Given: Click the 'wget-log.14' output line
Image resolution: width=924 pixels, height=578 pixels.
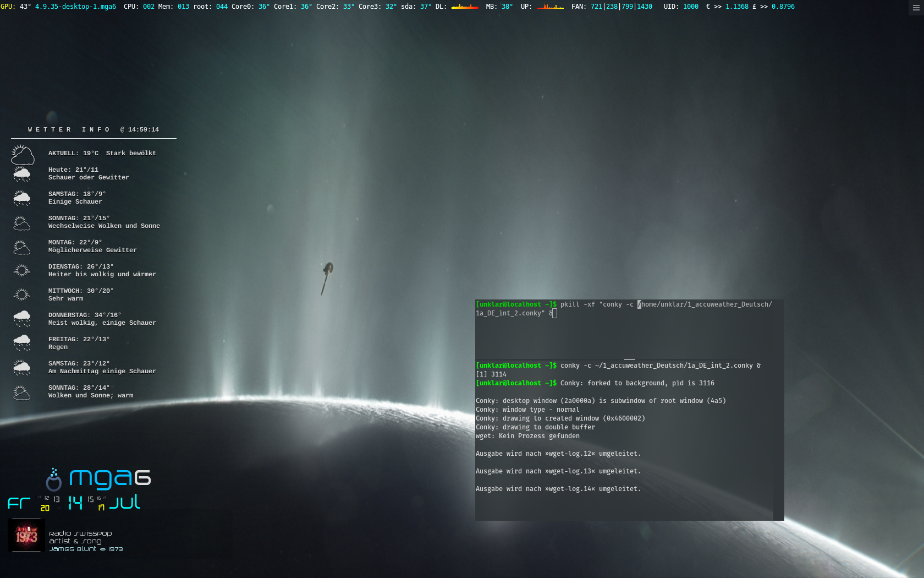Looking at the screenshot, I should (x=558, y=489).
